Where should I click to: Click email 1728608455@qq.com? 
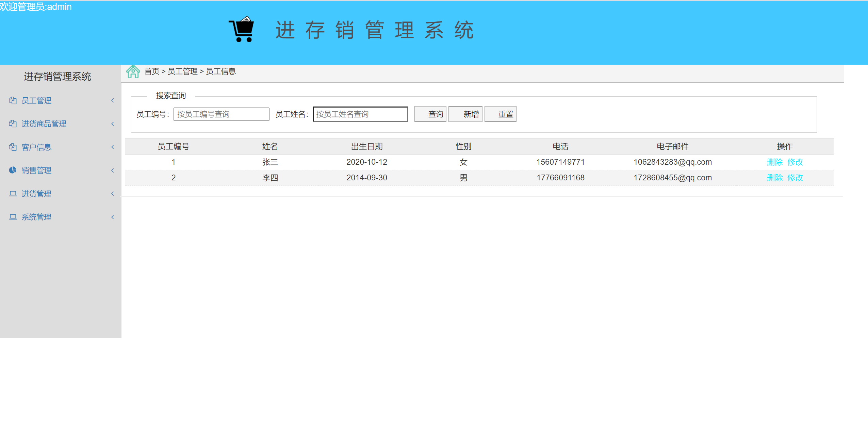click(673, 178)
